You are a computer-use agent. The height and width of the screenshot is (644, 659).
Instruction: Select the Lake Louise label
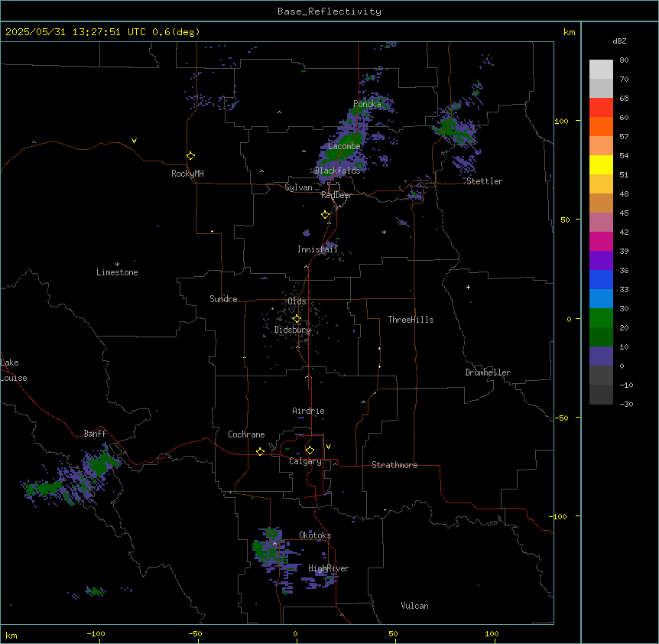pyautogui.click(x=14, y=370)
